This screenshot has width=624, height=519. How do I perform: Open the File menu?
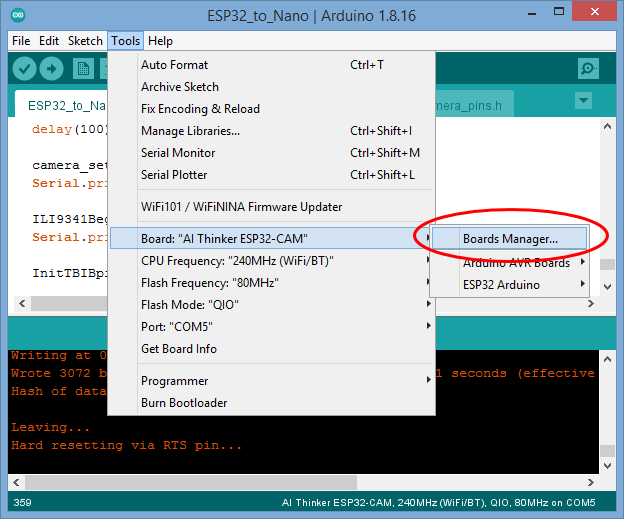click(x=21, y=41)
